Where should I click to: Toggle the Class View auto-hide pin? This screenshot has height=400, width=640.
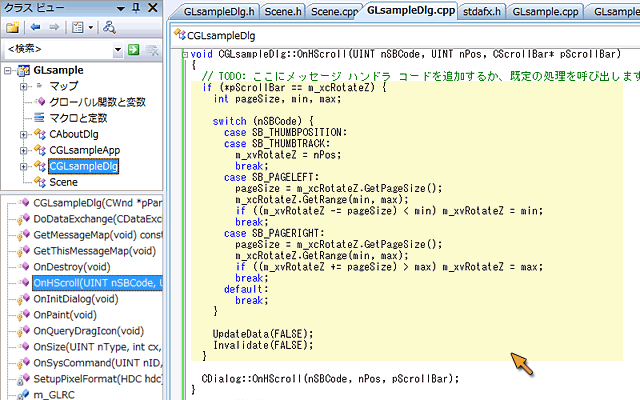pyautogui.click(x=136, y=8)
